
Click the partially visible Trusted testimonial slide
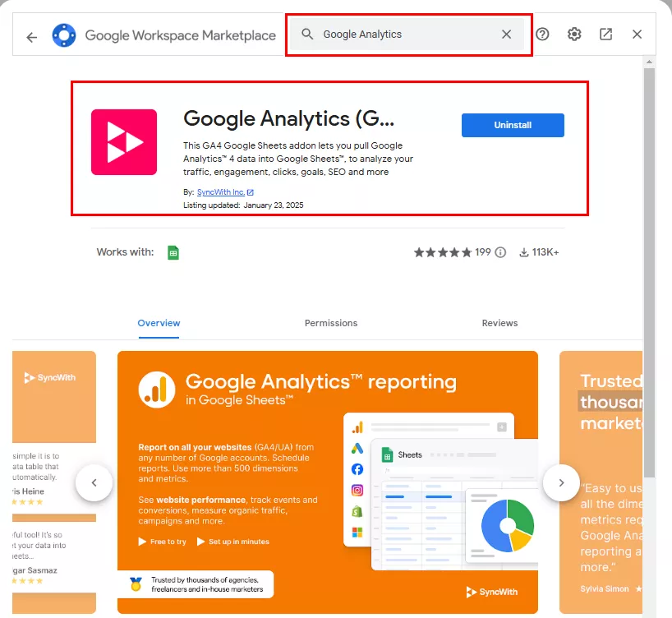[601, 482]
